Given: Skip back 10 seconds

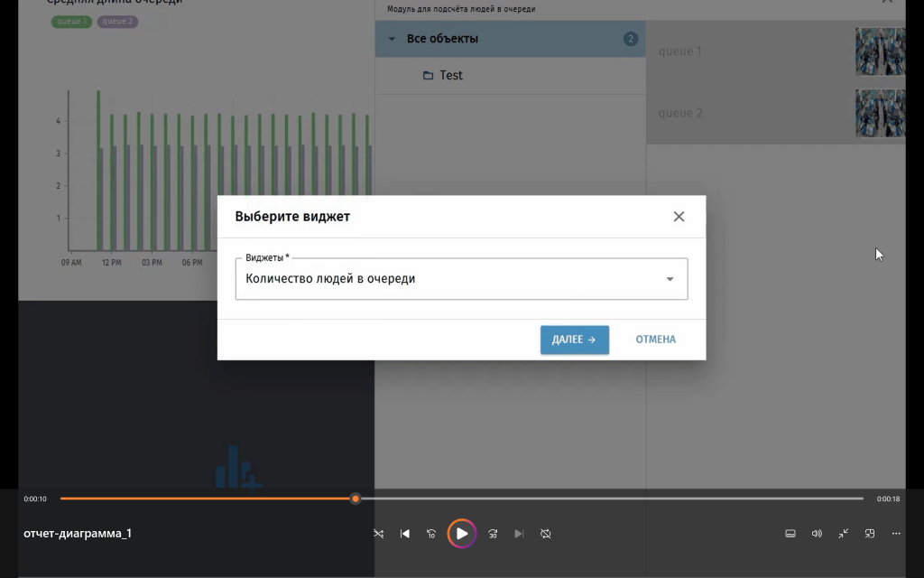Looking at the screenshot, I should coord(430,533).
